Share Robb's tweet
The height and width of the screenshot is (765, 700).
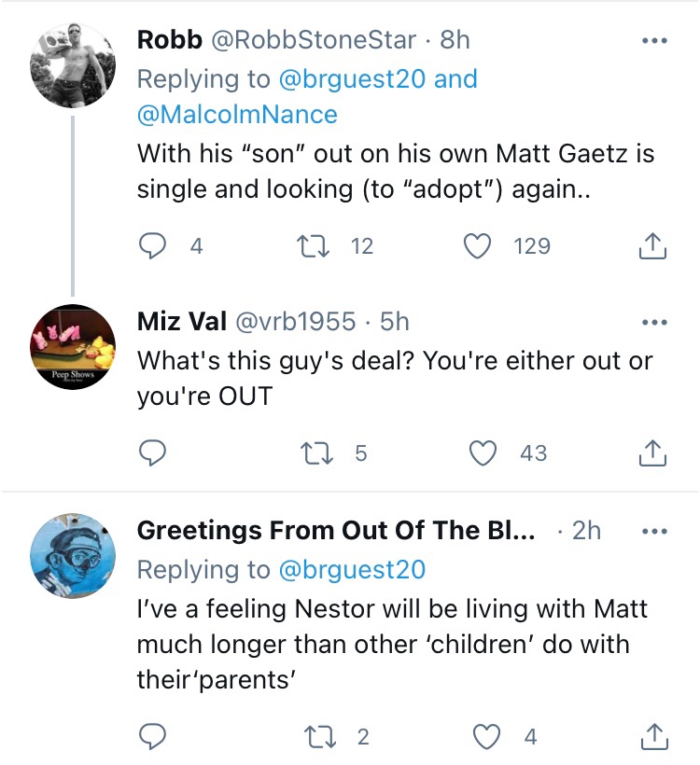(652, 246)
